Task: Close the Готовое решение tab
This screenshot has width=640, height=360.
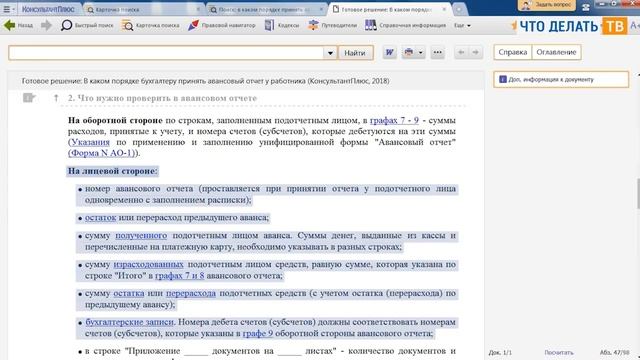Action: [x=444, y=9]
